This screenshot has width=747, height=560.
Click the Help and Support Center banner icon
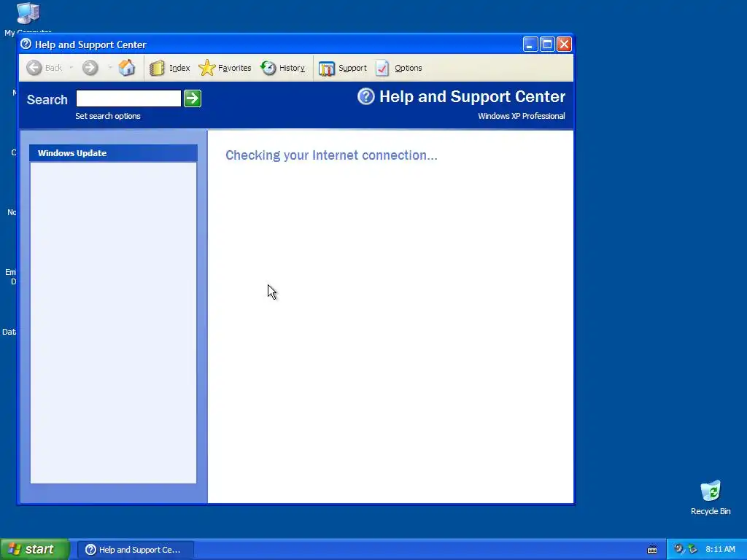(366, 97)
